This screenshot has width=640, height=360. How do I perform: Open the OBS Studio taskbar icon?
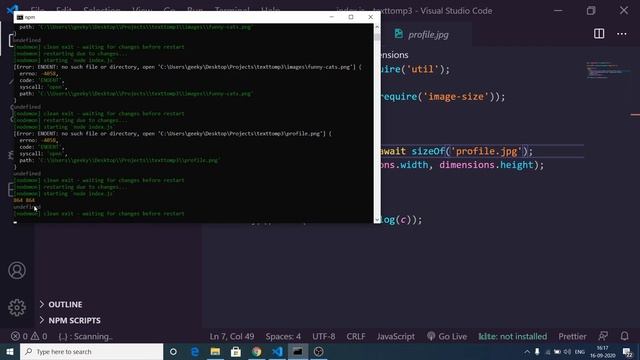coord(319,351)
